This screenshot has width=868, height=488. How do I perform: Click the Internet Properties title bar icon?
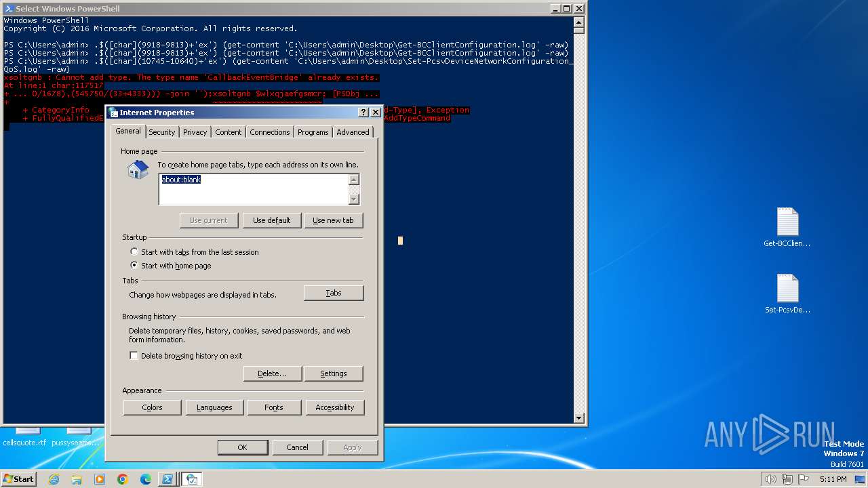[x=114, y=113]
